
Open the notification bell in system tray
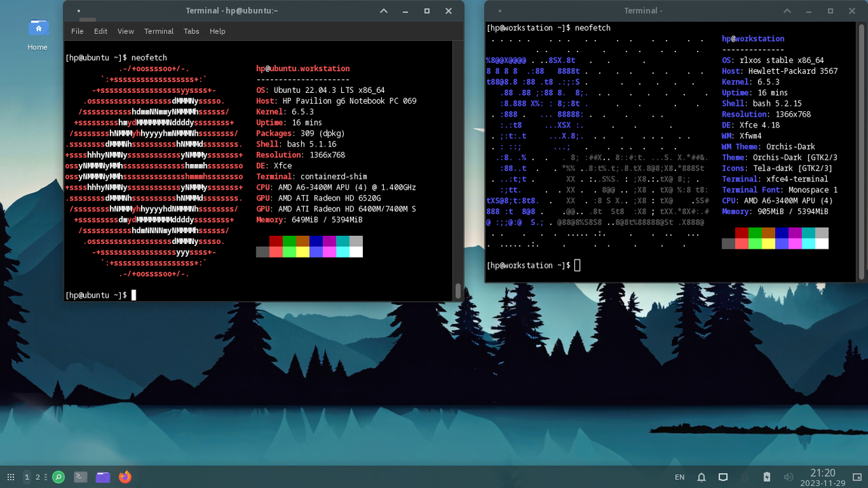pos(702,477)
